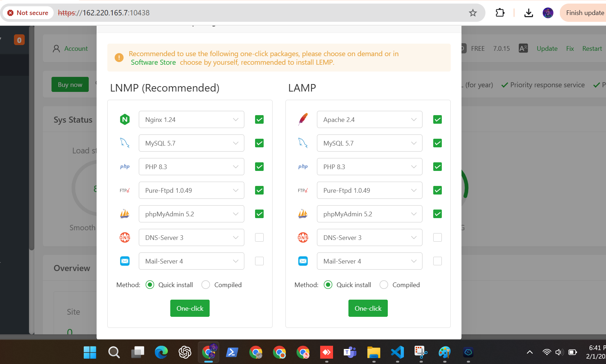Open the Software Store link
606x364 pixels.
[x=153, y=62]
